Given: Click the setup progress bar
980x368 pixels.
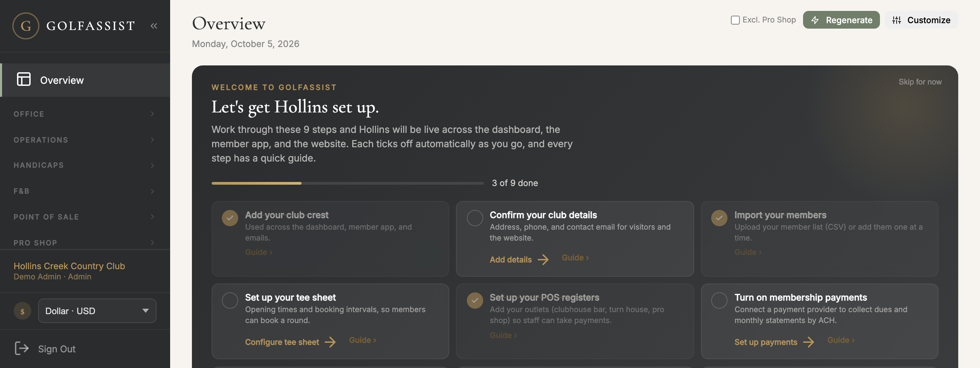Looking at the screenshot, I should [x=347, y=183].
